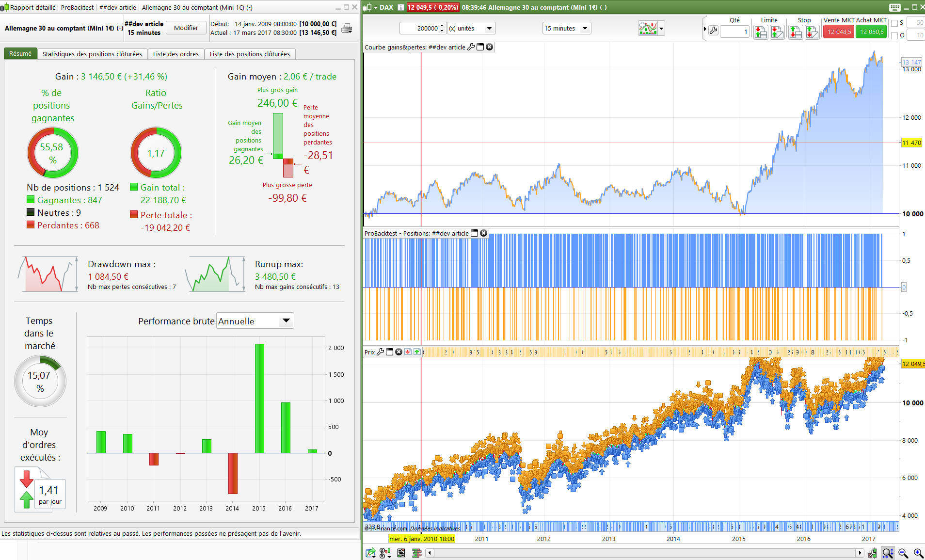This screenshot has height=560, width=925.
Task: Click the second Stop order button
Action: coord(812,32)
